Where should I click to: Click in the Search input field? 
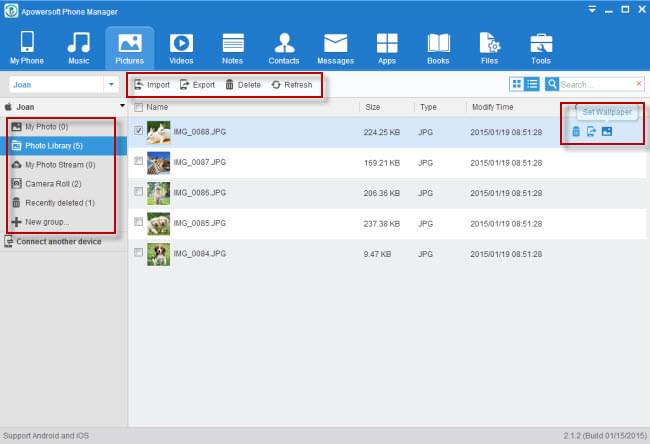[596, 85]
